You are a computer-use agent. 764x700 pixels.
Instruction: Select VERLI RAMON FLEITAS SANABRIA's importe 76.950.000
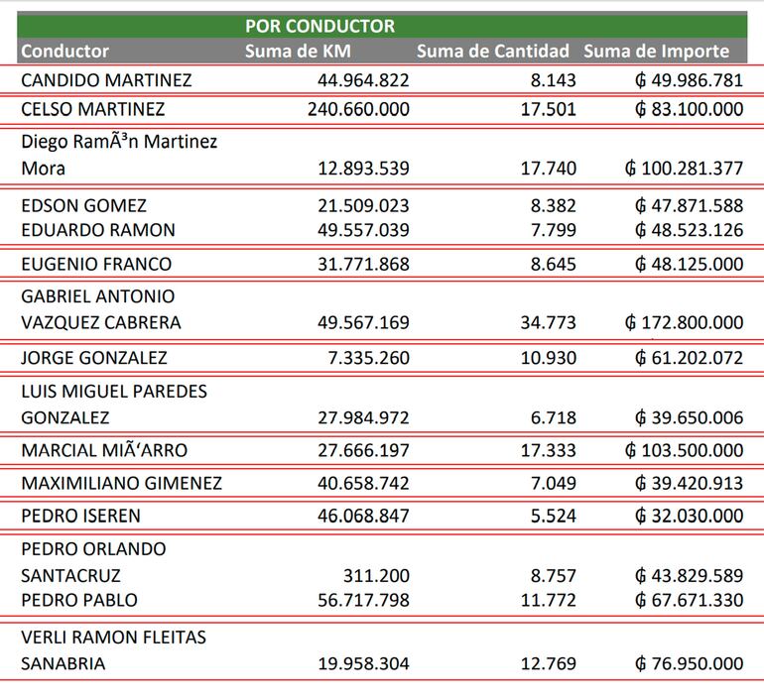pos(689,664)
